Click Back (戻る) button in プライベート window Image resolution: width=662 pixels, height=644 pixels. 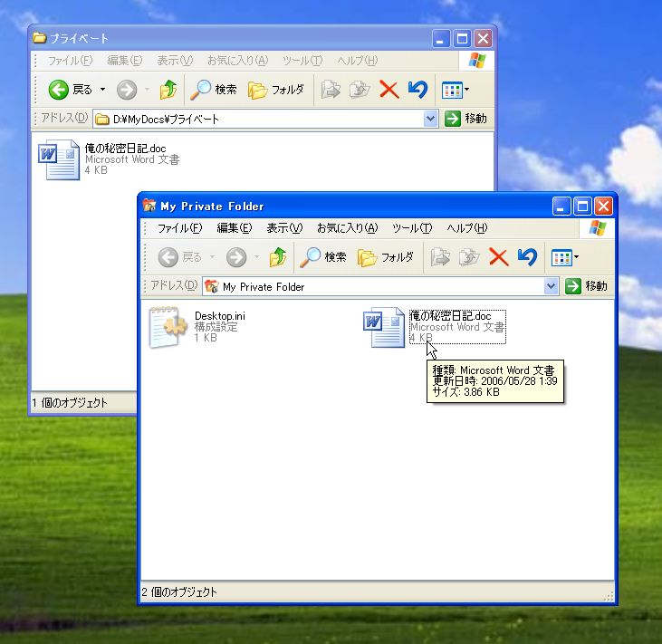click(70, 90)
